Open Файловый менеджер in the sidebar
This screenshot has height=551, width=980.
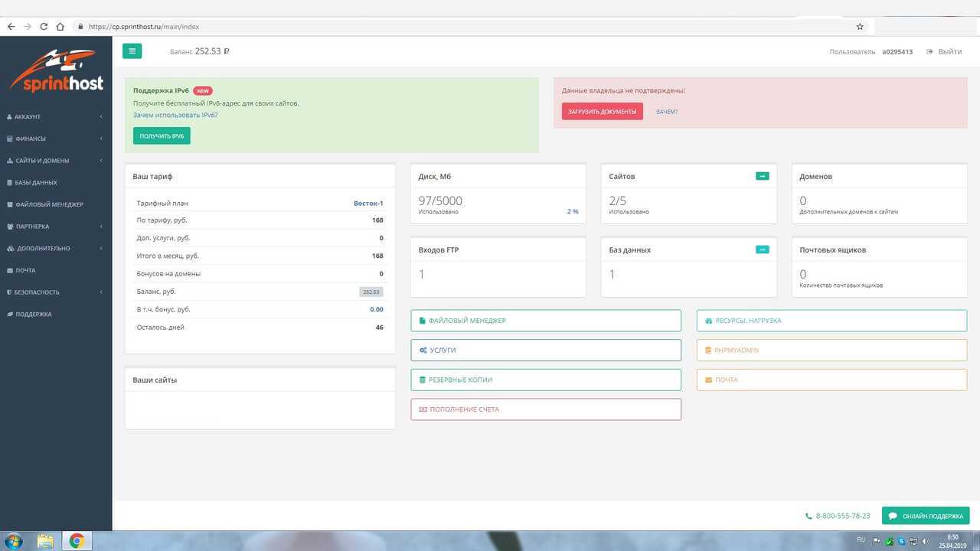(49, 204)
